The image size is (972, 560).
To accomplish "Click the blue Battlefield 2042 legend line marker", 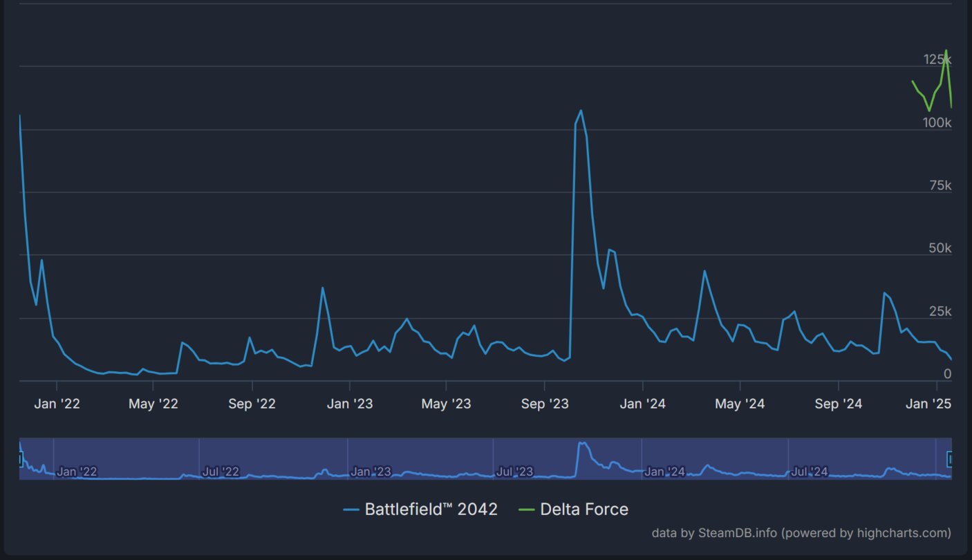I will [x=352, y=510].
